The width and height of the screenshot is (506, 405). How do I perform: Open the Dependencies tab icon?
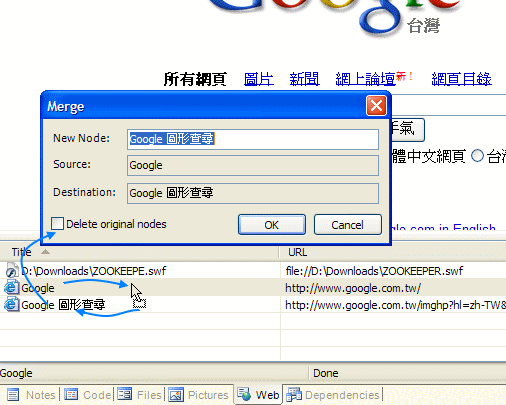[x=294, y=394]
